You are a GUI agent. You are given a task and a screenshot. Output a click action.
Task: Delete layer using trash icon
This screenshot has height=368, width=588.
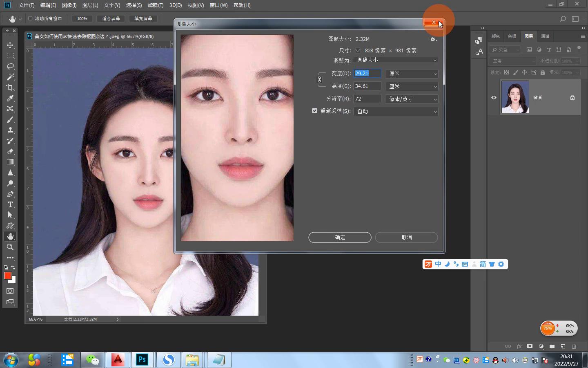pyautogui.click(x=574, y=346)
